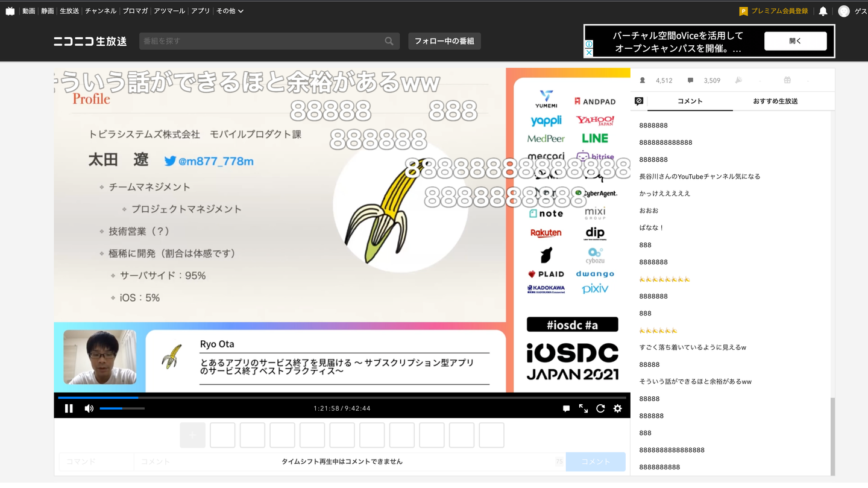
Task: Go to 生放送 in top menu
Action: click(69, 11)
